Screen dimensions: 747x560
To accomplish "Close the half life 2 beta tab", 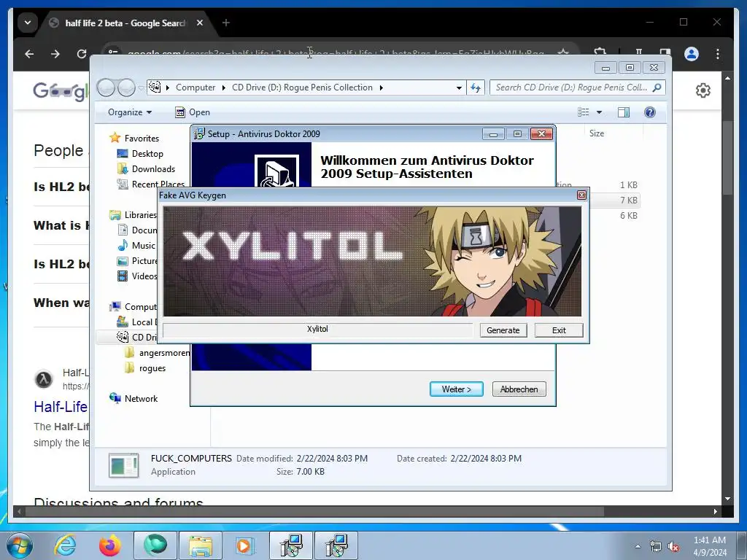I will coord(200,23).
